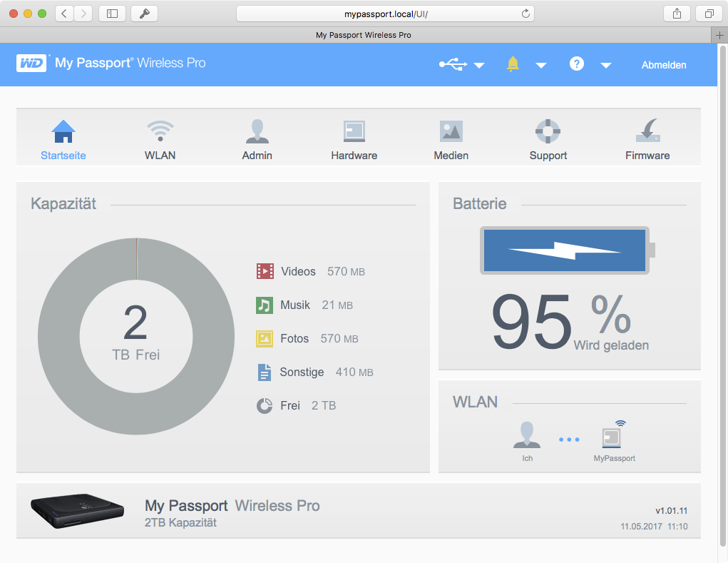Toggle the Safari sidebar button

[113, 14]
